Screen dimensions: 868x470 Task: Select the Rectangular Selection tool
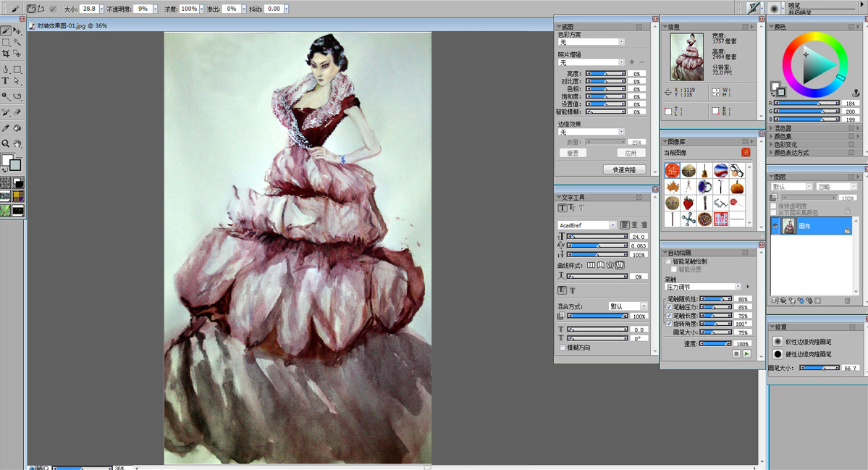click(6, 42)
